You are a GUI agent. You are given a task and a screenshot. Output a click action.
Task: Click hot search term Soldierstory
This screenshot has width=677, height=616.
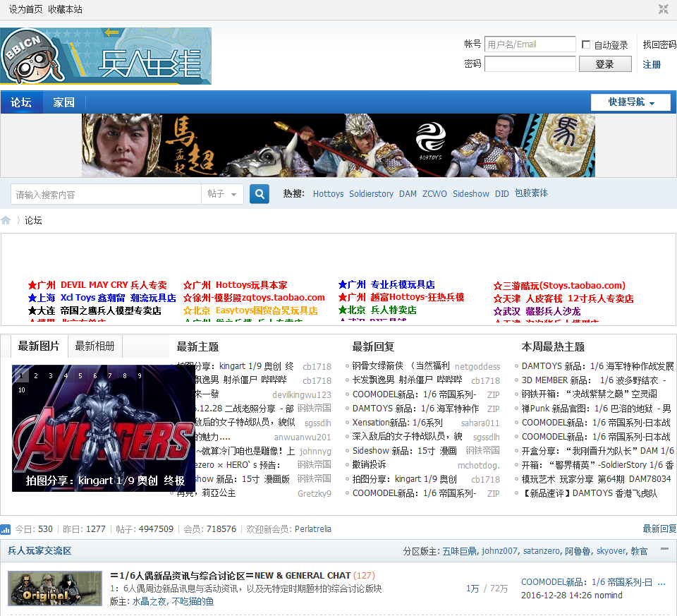pos(372,193)
